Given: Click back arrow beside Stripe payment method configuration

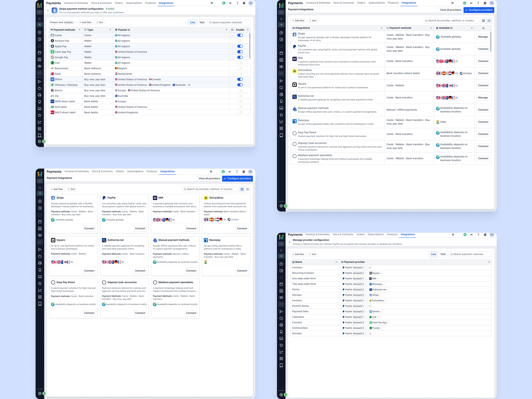Looking at the screenshot, I should pos(48,10).
